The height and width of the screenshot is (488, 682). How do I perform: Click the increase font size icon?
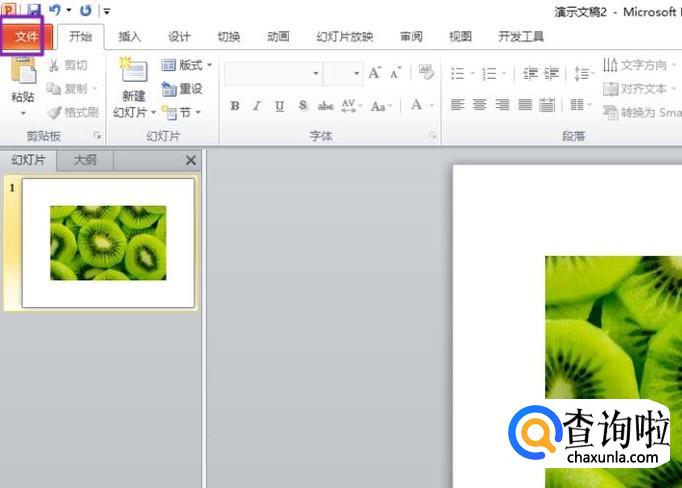point(374,73)
